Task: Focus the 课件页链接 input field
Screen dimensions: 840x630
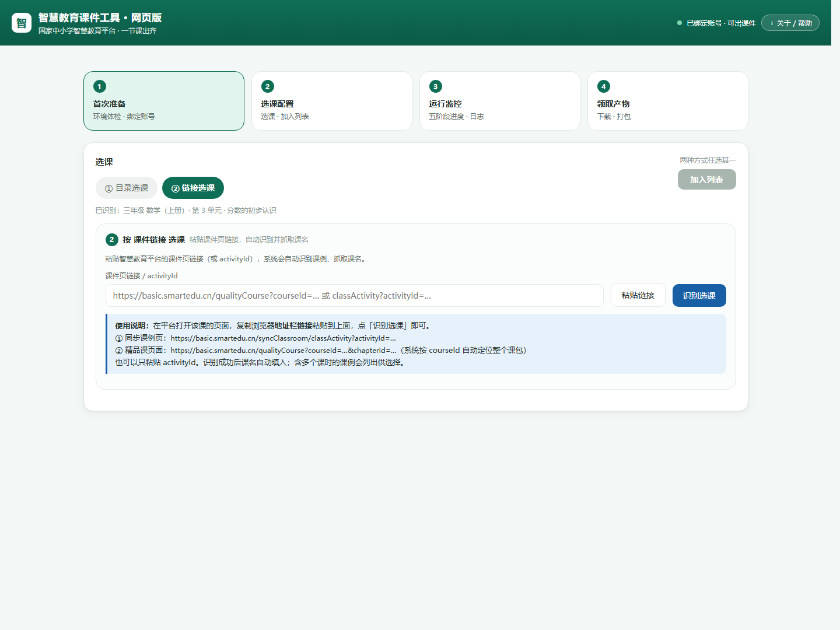Action: (x=355, y=295)
